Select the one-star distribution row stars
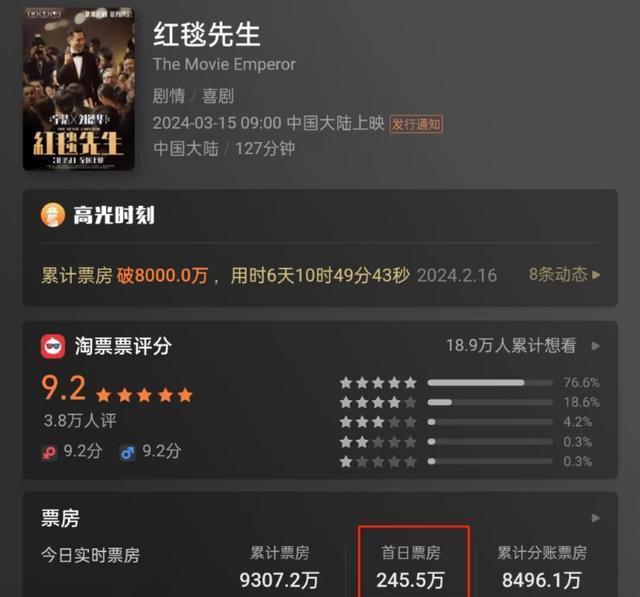Viewport: 640px width, 597px height. 378,462
